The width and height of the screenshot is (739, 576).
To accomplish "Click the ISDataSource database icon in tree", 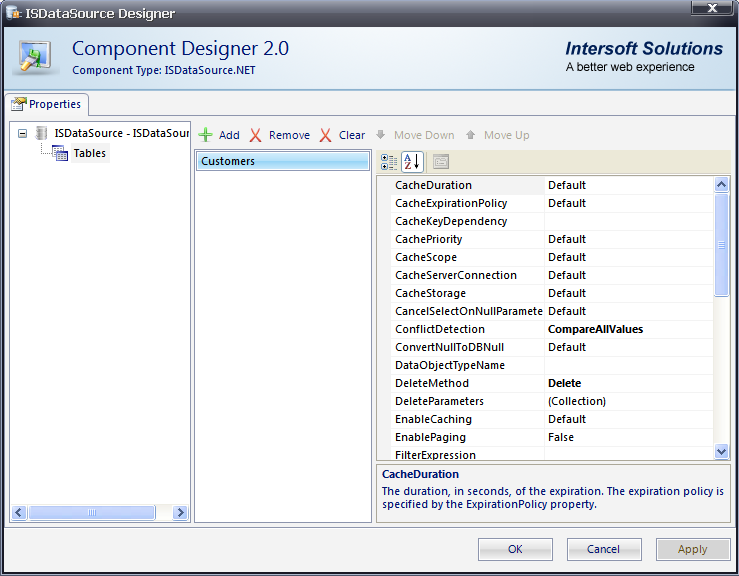I will 41,133.
